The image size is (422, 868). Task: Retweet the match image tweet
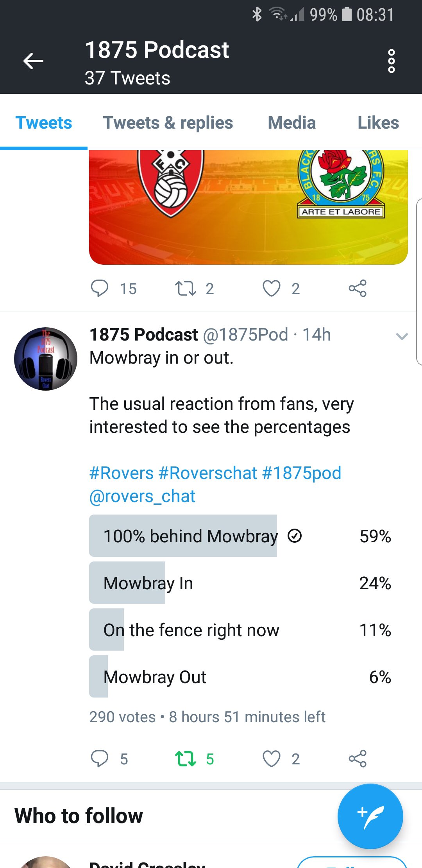click(x=186, y=289)
